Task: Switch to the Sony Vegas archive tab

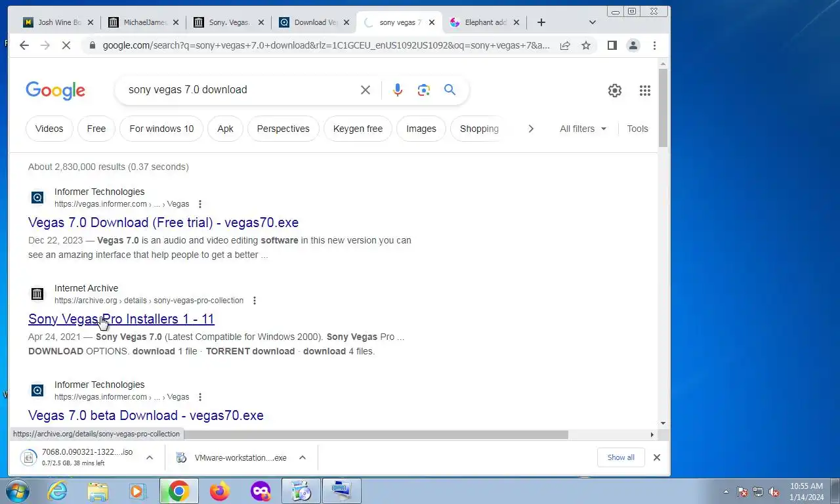Action: (228, 22)
